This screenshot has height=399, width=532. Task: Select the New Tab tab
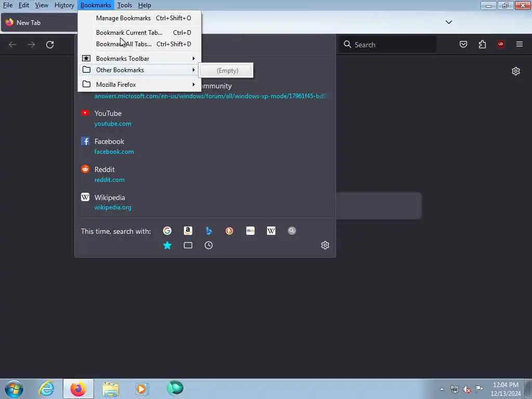pos(39,23)
